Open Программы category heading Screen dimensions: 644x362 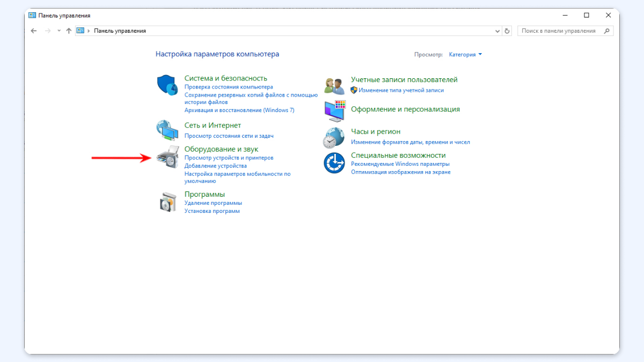pyautogui.click(x=204, y=194)
